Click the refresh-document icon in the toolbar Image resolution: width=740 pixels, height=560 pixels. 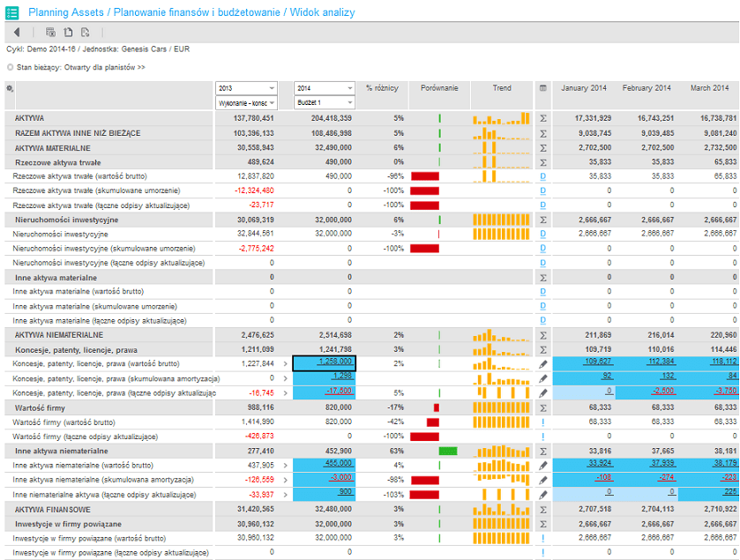coord(86,32)
